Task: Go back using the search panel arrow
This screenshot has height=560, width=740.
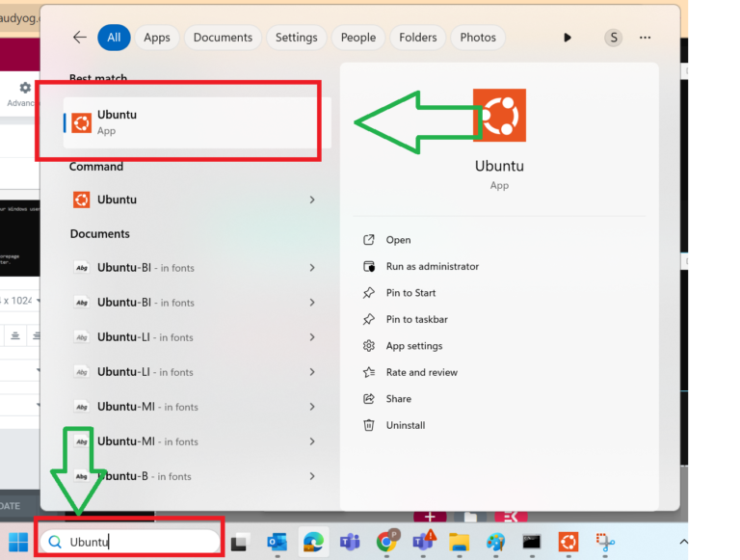Action: click(79, 38)
